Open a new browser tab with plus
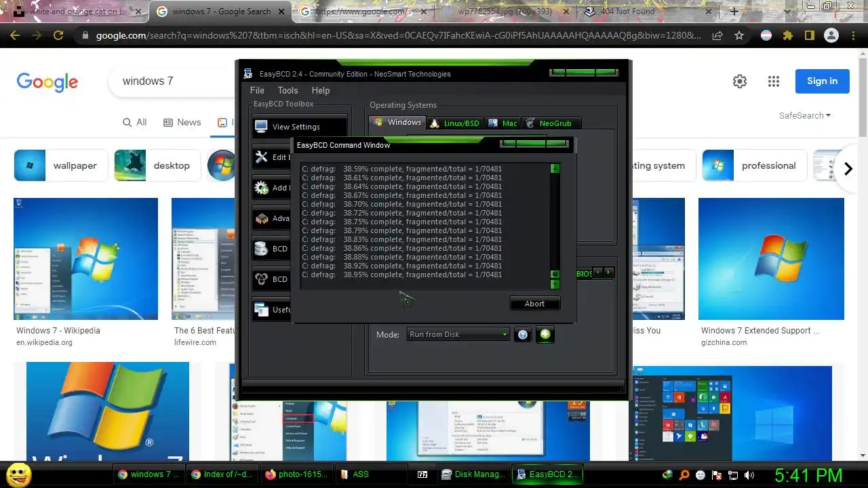868x488 pixels. point(734,12)
